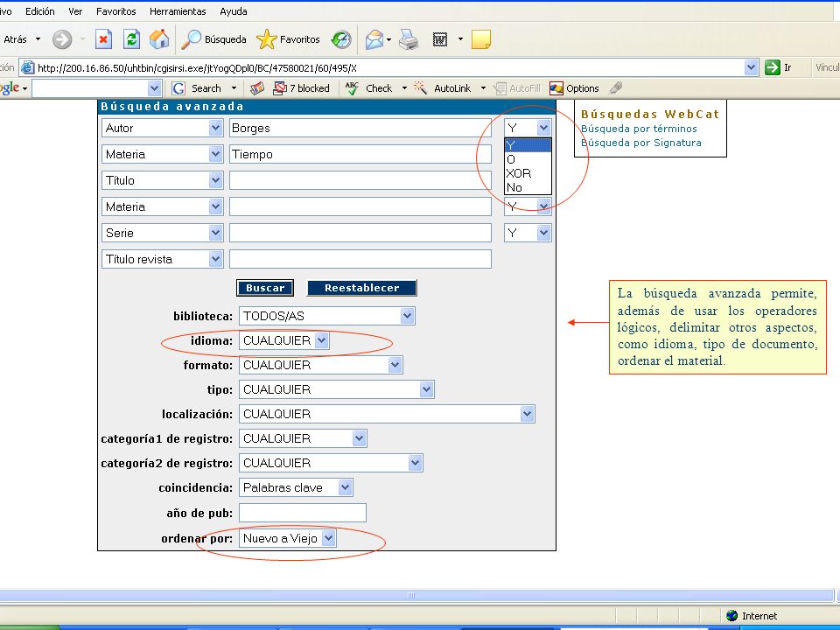Click the Edit with Word icon
Image resolution: width=840 pixels, height=630 pixels.
tap(440, 39)
